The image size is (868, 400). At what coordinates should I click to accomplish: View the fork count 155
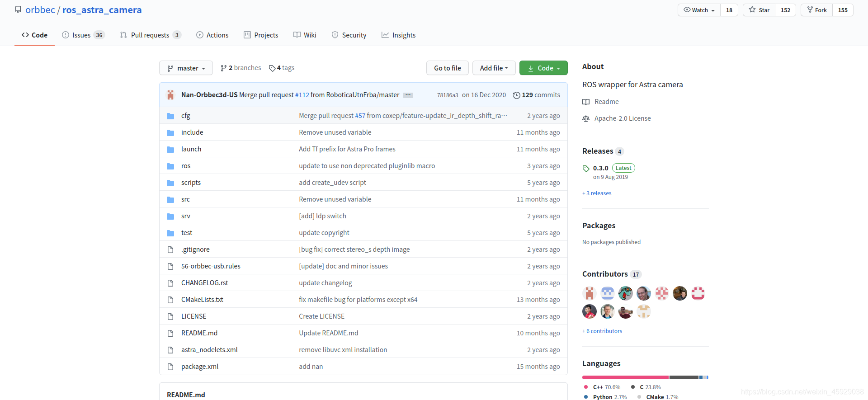(843, 10)
